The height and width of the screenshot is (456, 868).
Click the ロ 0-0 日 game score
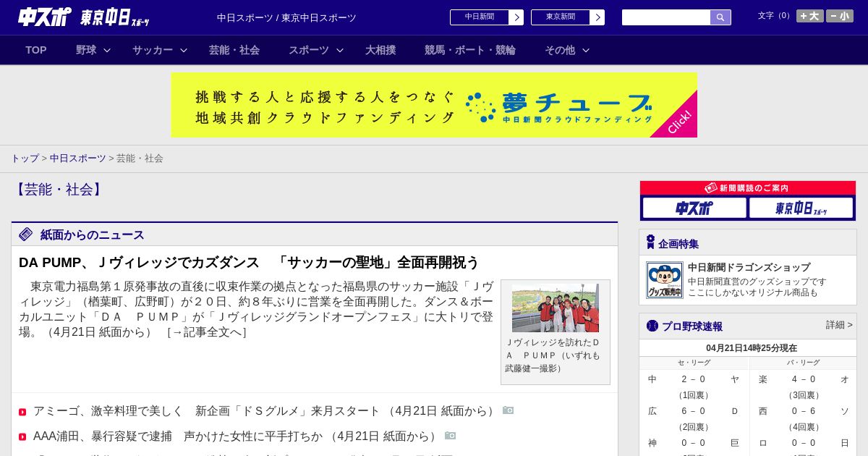pos(804,443)
